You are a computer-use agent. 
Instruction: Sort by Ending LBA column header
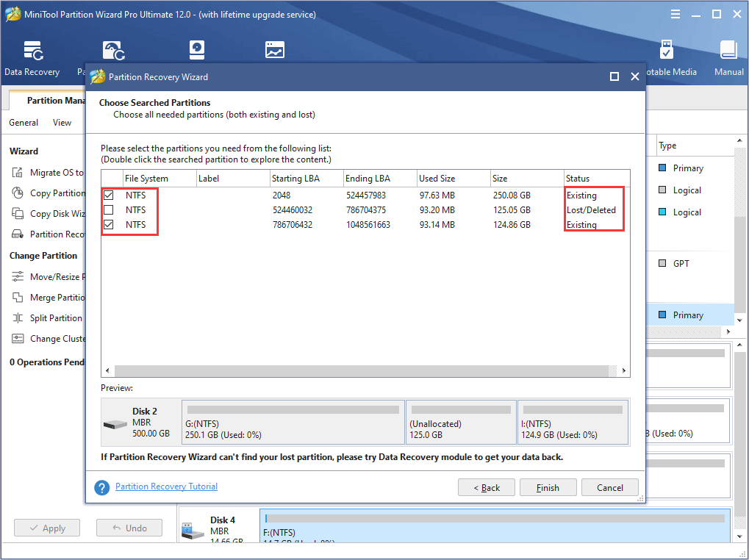(380, 179)
